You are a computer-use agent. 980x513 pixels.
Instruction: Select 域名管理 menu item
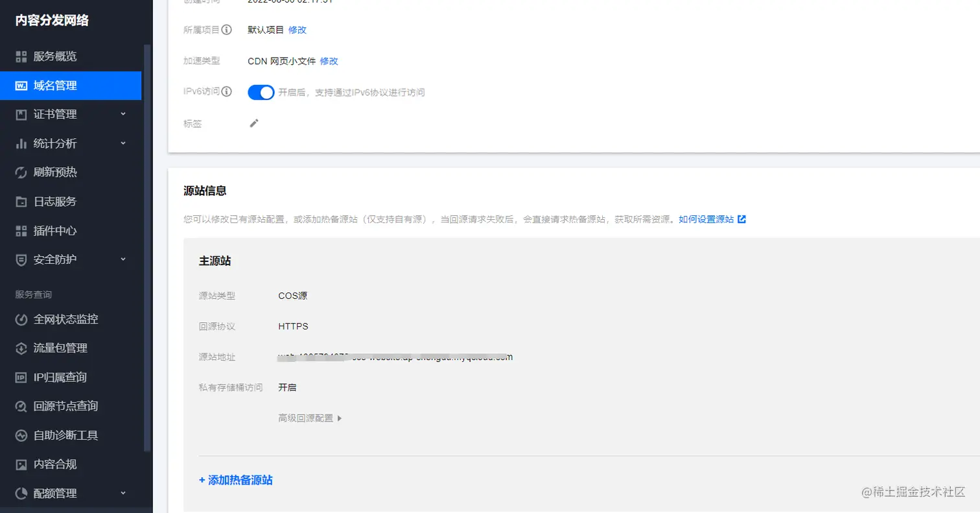click(x=71, y=86)
